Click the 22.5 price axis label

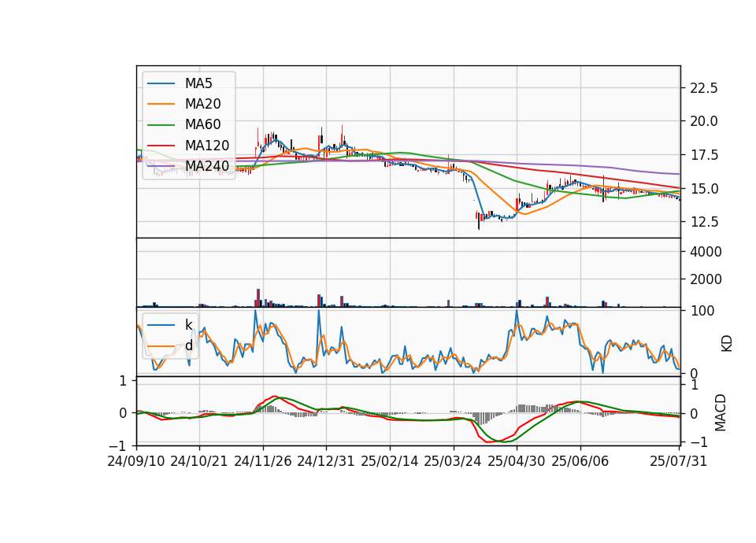click(703, 88)
